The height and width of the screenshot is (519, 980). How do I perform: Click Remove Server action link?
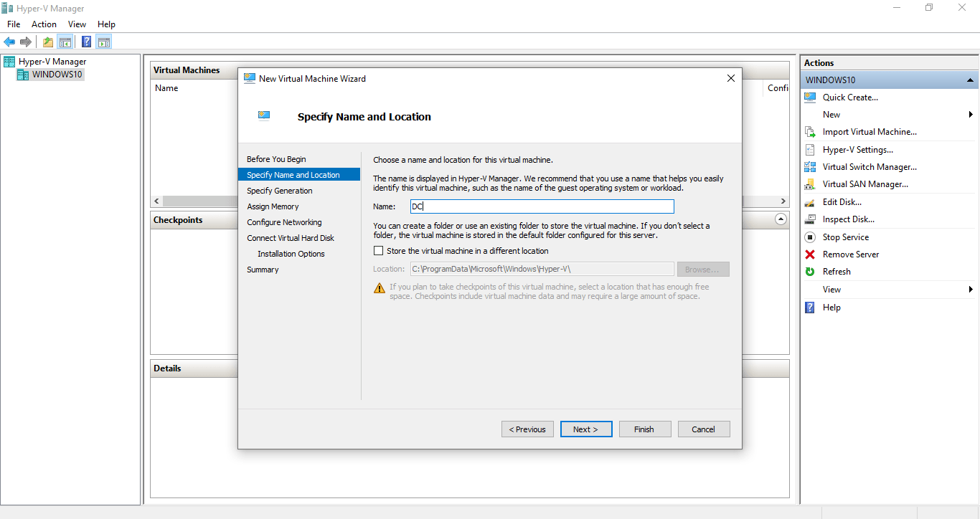(x=851, y=254)
